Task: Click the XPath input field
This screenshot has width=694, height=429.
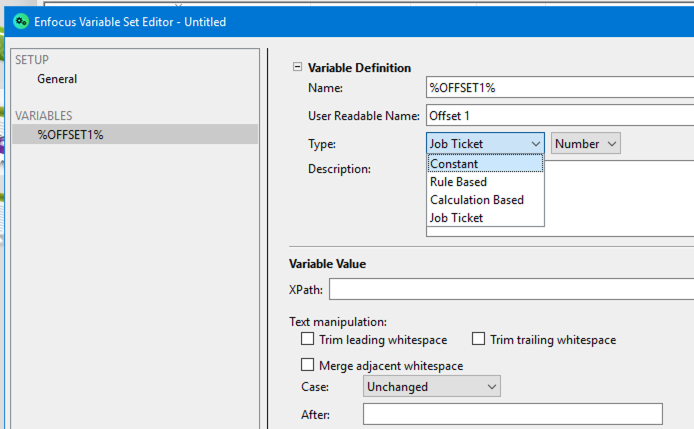Action: coord(512,289)
